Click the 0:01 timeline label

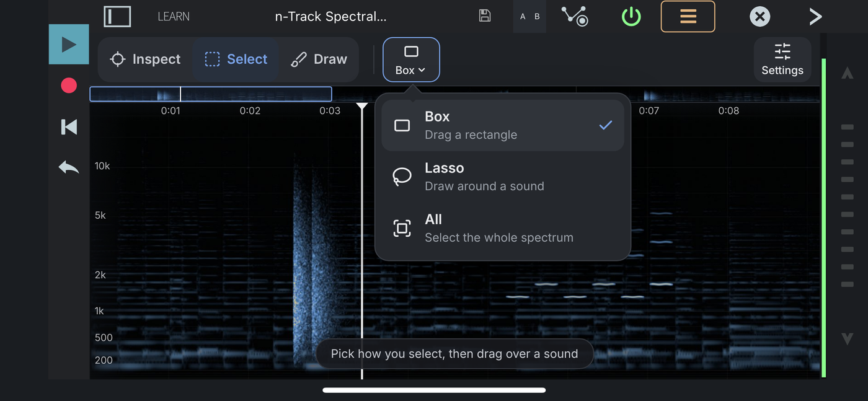pyautogui.click(x=170, y=111)
